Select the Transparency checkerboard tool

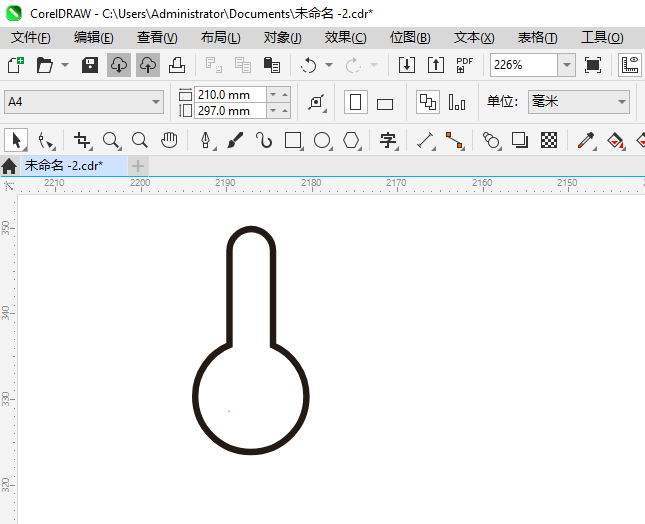click(x=549, y=140)
